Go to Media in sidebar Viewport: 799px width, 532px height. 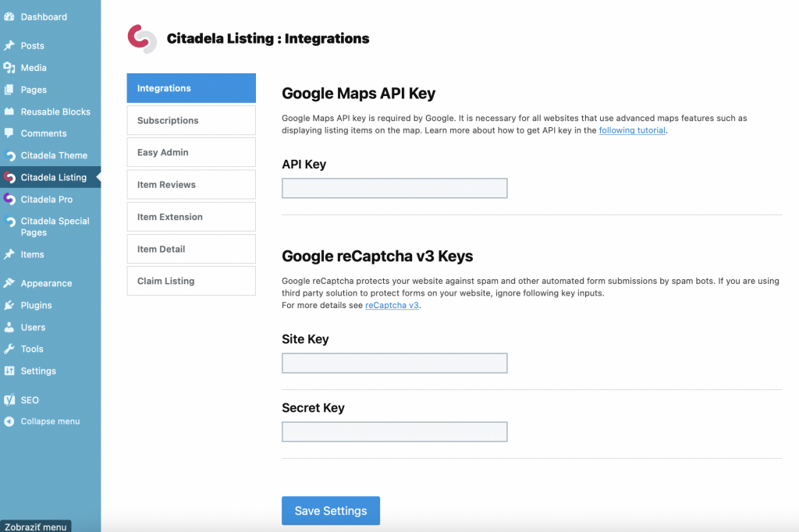34,67
